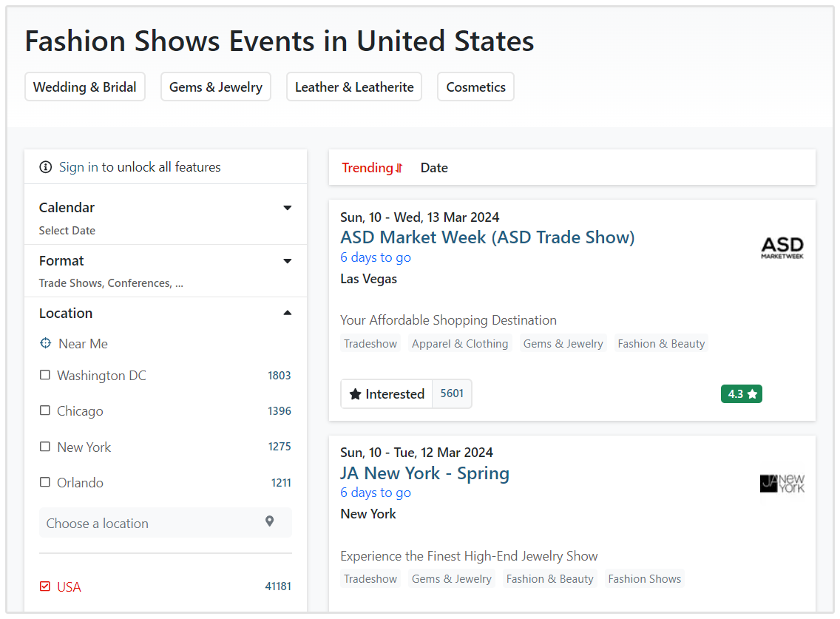The image size is (840, 619).
Task: Select the Wedding & Bridal category
Action: click(85, 87)
